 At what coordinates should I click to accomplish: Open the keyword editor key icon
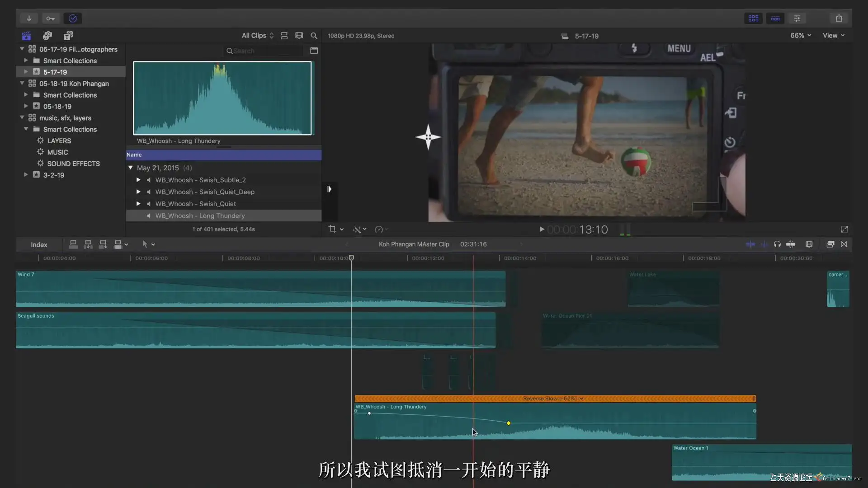[51, 19]
